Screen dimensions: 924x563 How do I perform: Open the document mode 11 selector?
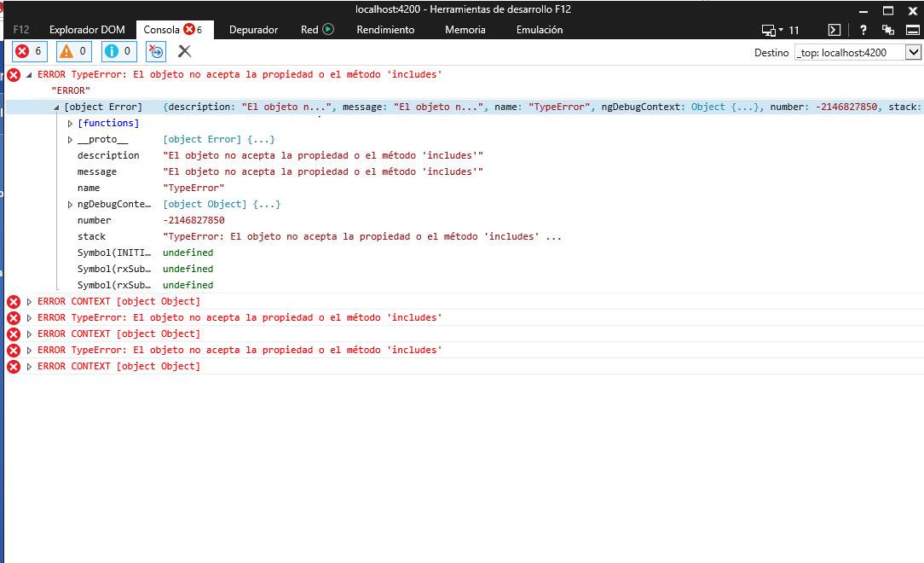pos(780,30)
